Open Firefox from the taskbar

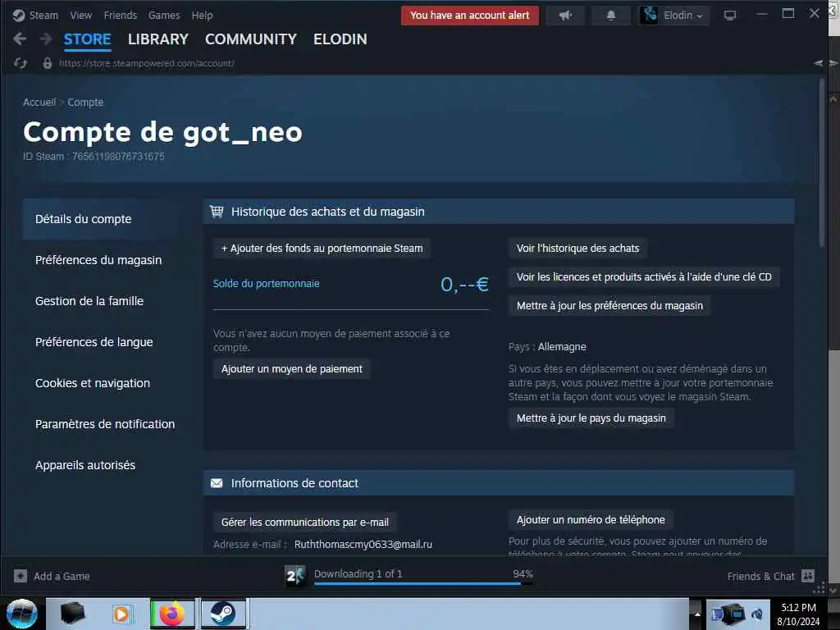(x=171, y=614)
